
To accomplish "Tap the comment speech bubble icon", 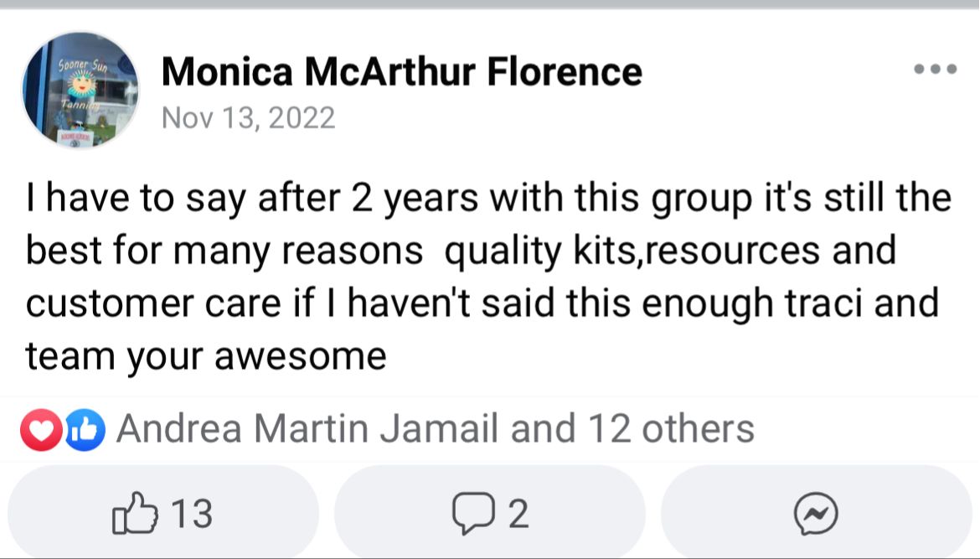I will [x=473, y=514].
